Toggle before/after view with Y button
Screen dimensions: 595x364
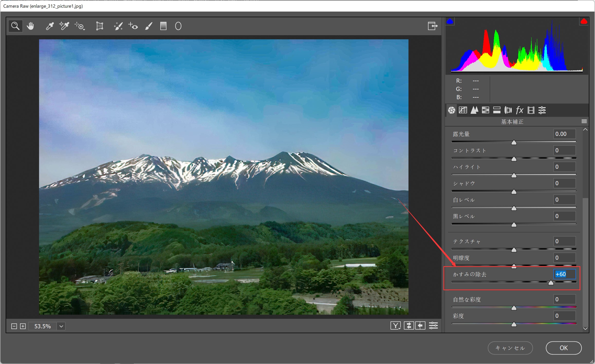tap(395, 326)
